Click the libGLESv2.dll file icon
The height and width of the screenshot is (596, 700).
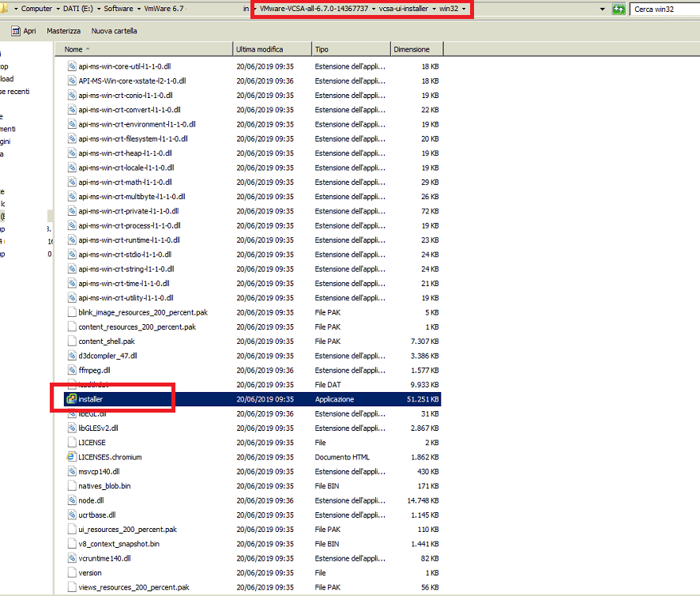pyautogui.click(x=71, y=428)
